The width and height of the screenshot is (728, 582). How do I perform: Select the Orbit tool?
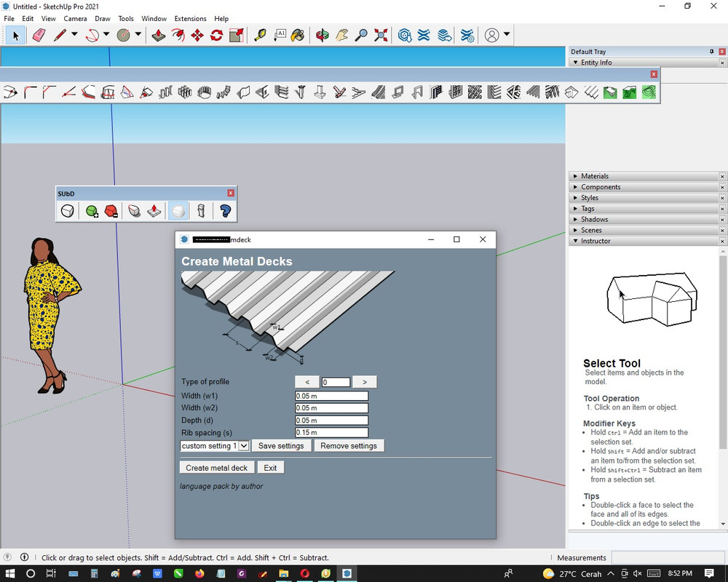(x=323, y=35)
